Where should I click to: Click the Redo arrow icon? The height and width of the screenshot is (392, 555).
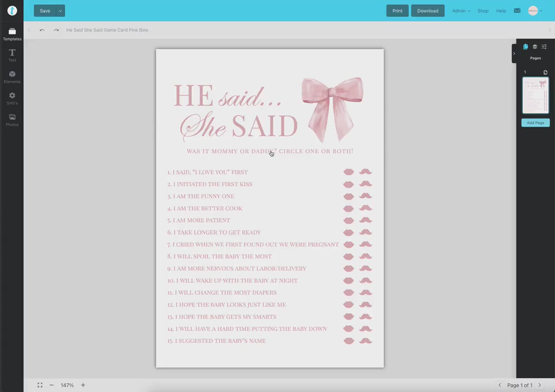pyautogui.click(x=56, y=30)
